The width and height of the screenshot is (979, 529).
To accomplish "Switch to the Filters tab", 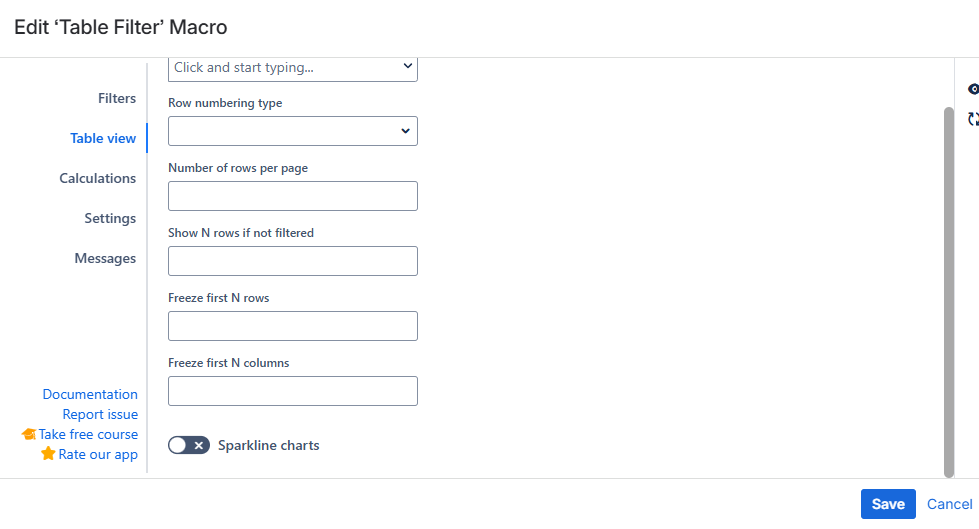I will (117, 98).
